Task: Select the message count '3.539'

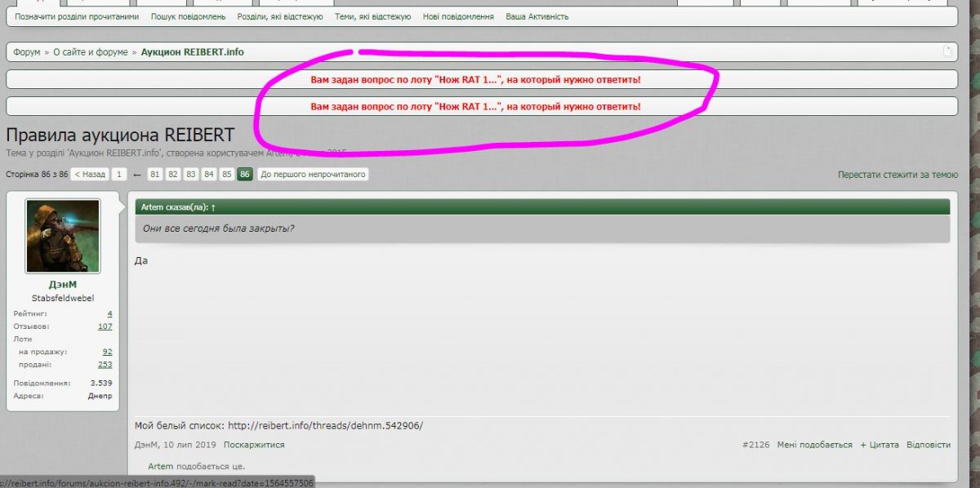Action: (x=101, y=383)
